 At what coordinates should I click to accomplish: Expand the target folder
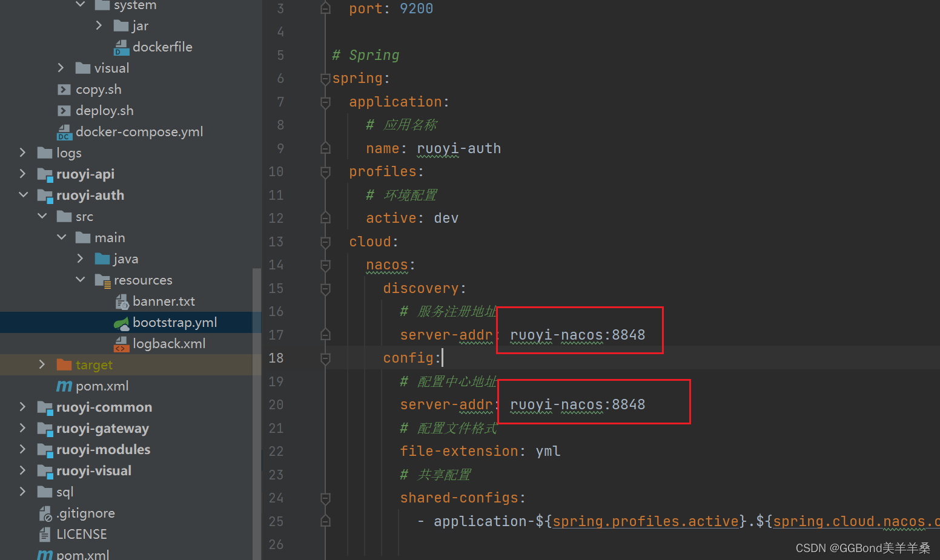point(41,364)
